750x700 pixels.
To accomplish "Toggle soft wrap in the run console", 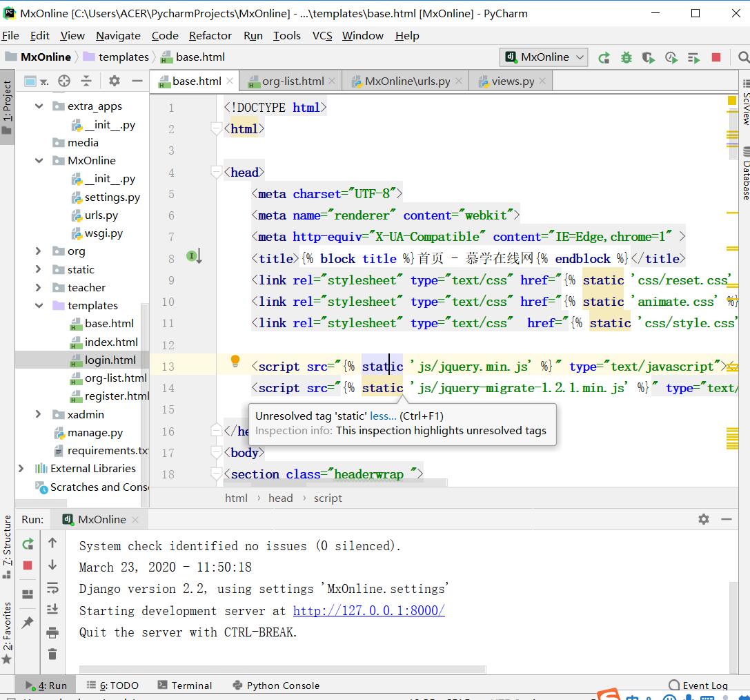I will (52, 587).
